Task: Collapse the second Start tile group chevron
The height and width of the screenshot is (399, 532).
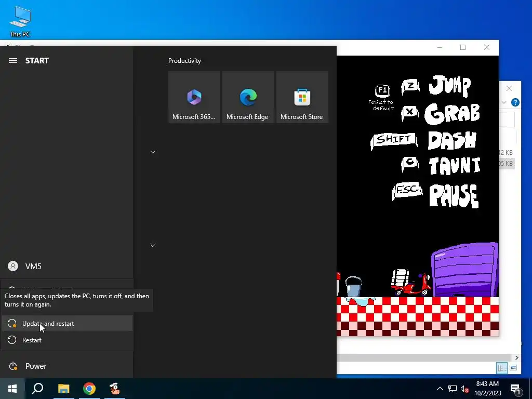Action: (153, 246)
